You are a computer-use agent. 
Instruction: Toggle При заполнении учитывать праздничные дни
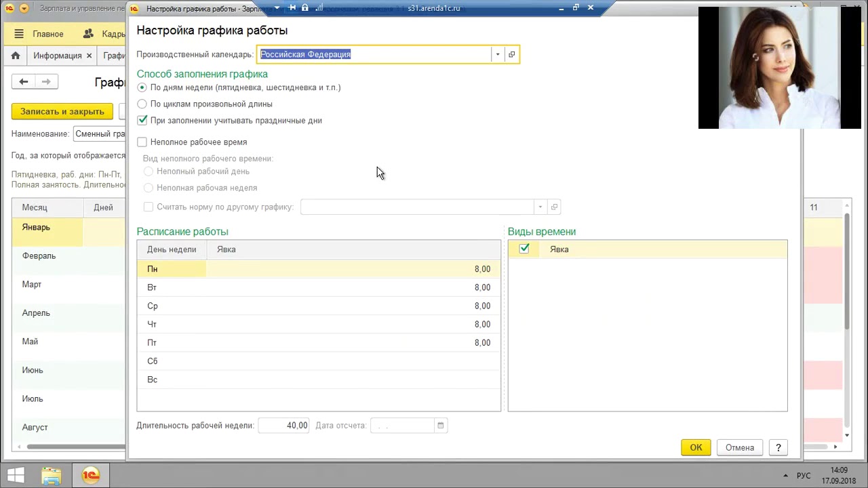coord(142,120)
